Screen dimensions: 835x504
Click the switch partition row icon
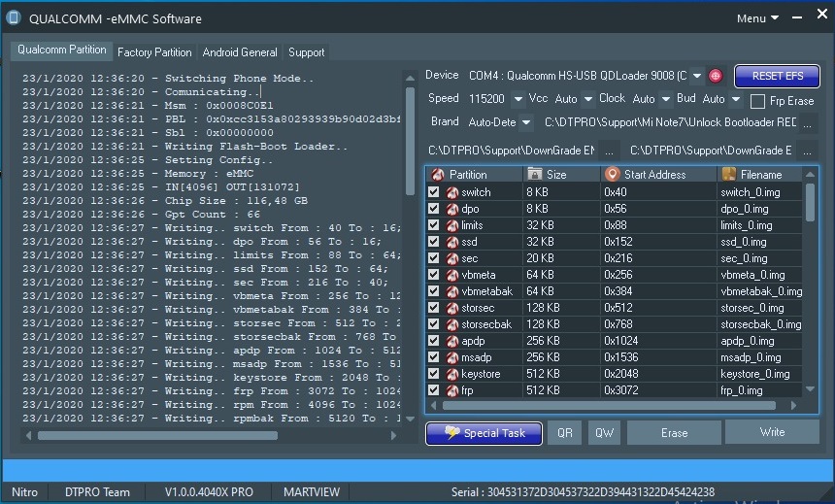(x=452, y=192)
